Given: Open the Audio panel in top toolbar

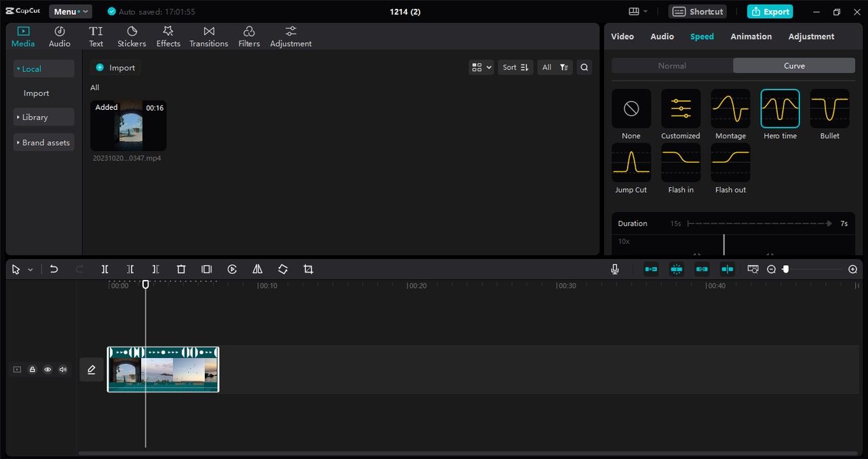Looking at the screenshot, I should pos(60,37).
